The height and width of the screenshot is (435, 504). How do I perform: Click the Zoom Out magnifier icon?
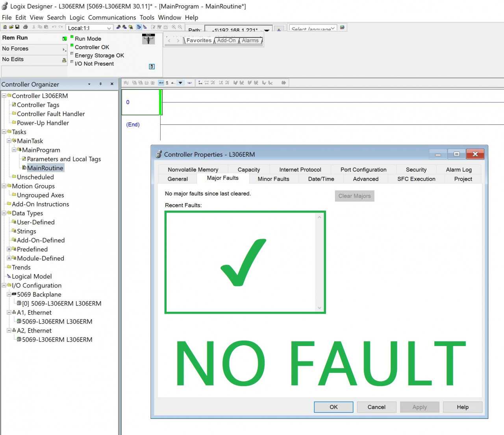click(180, 27)
